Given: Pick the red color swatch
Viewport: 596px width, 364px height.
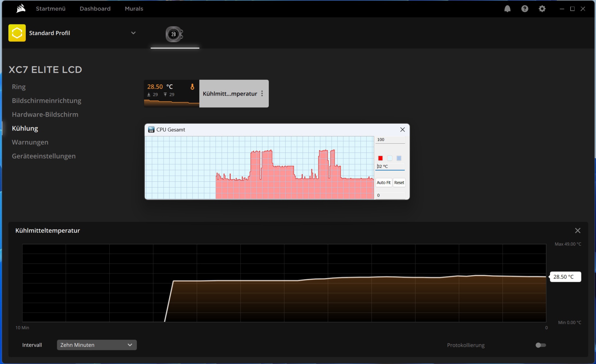Looking at the screenshot, I should point(380,158).
